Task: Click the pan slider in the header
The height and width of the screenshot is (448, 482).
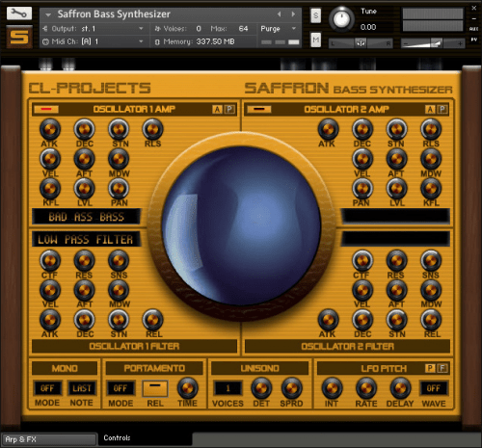Action: [x=361, y=43]
